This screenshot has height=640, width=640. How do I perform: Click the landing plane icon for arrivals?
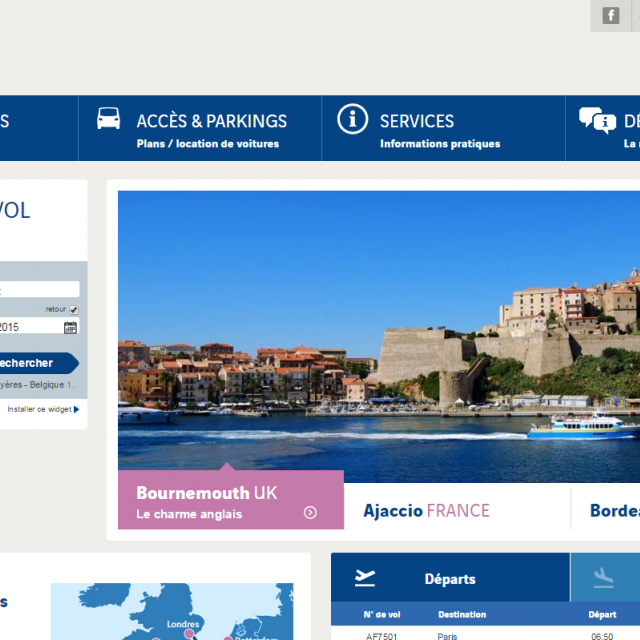tap(603, 578)
